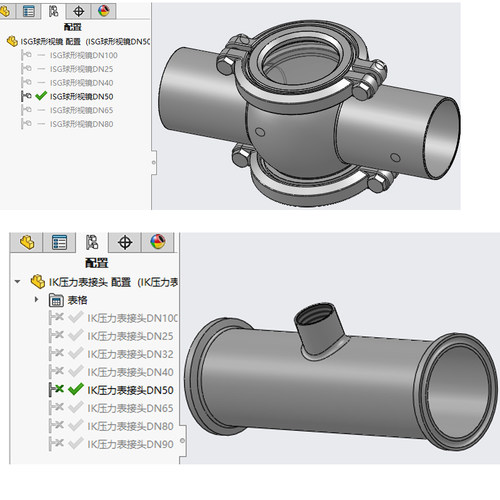
Task: Click configuration icon beside ISG球形视镜DN100
Action: (x=26, y=55)
